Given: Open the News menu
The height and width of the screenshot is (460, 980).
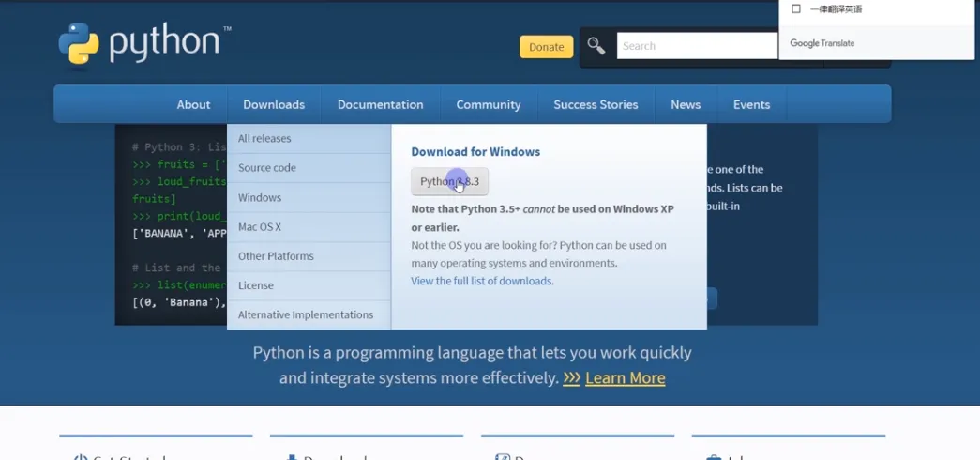Looking at the screenshot, I should 686,104.
